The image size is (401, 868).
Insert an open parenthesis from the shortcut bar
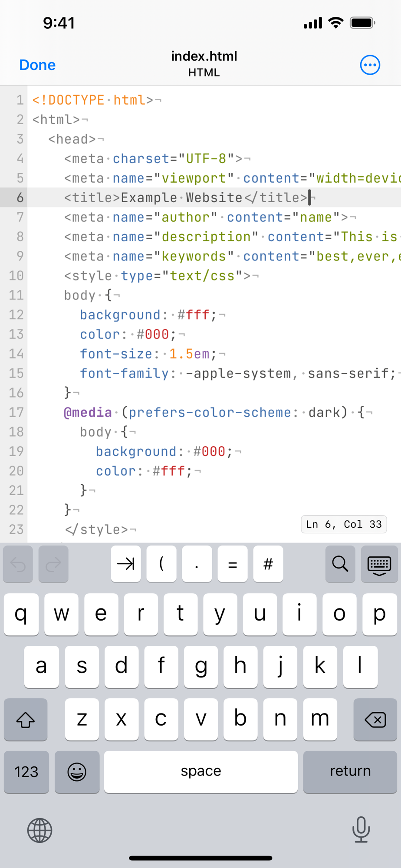point(161,564)
